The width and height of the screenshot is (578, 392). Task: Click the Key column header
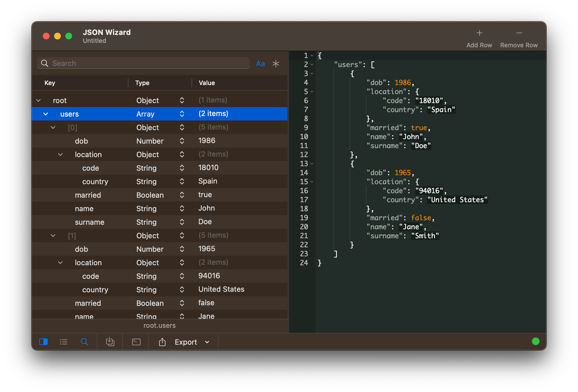point(50,83)
